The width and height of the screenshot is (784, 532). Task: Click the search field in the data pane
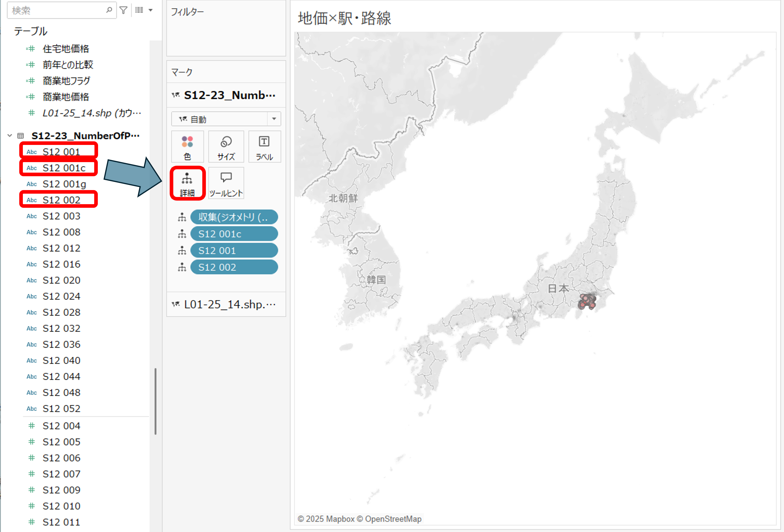(x=61, y=11)
